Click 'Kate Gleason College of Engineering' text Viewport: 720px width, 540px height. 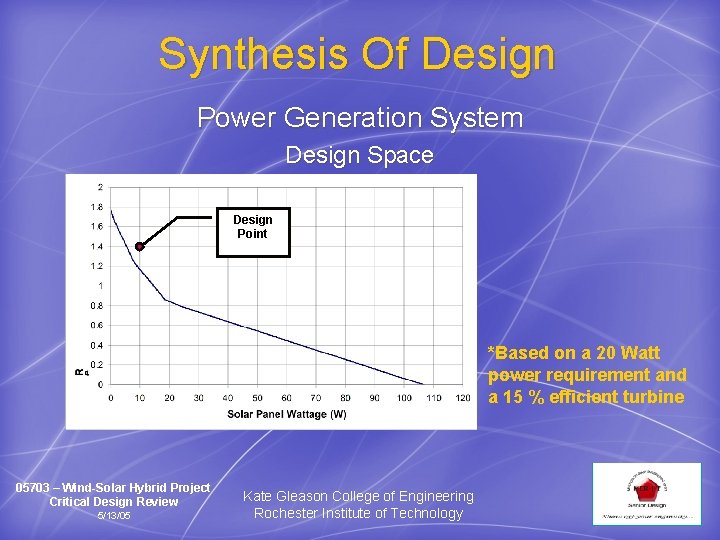tap(358, 496)
